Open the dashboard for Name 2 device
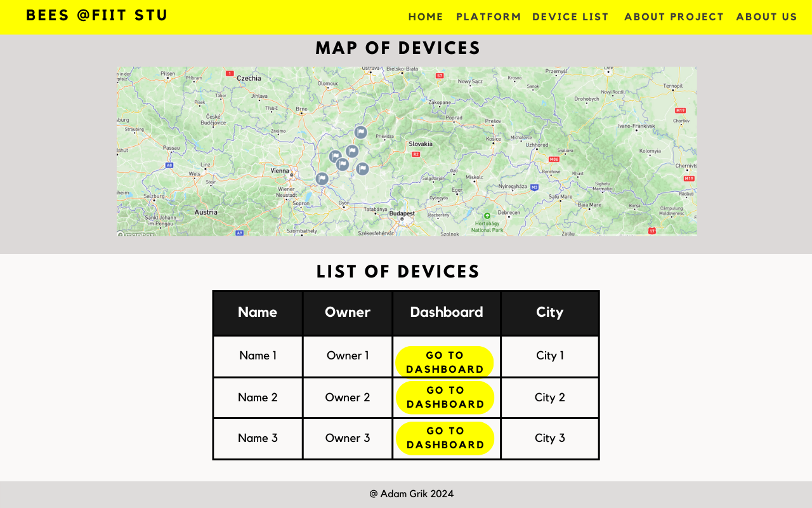Viewport: 812px width, 508px height. pos(445,397)
